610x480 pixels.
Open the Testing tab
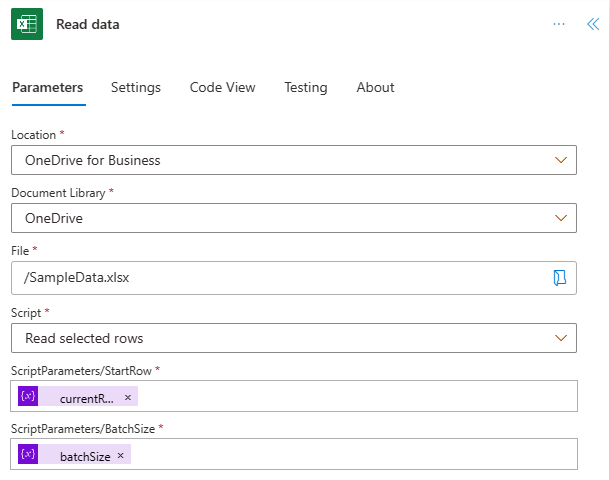click(305, 87)
